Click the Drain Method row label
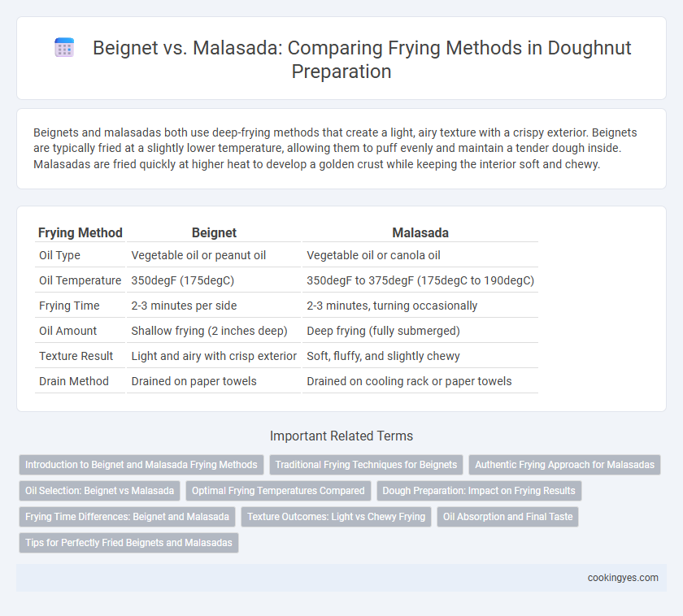The width and height of the screenshot is (683, 616). [x=74, y=381]
